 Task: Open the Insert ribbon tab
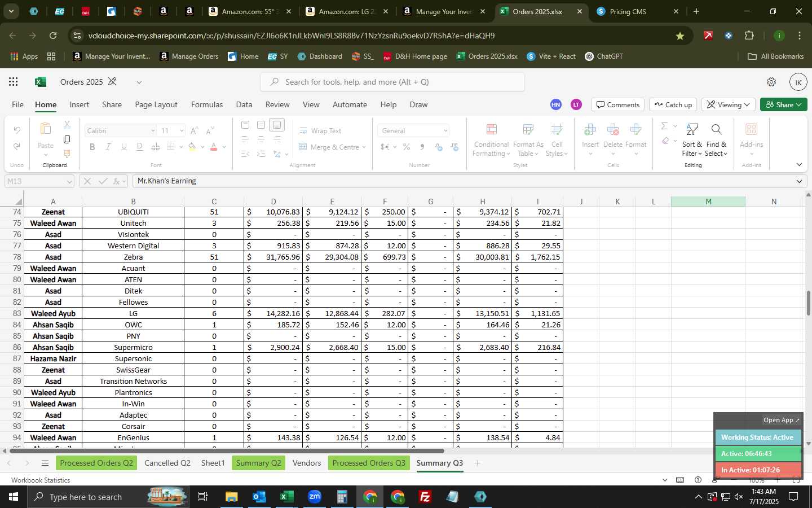click(80, 104)
